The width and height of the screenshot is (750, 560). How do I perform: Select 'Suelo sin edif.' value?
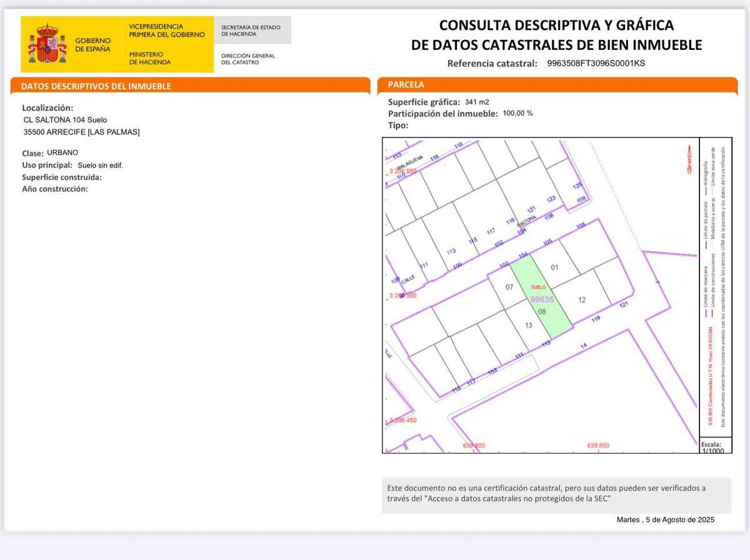pyautogui.click(x=100, y=166)
